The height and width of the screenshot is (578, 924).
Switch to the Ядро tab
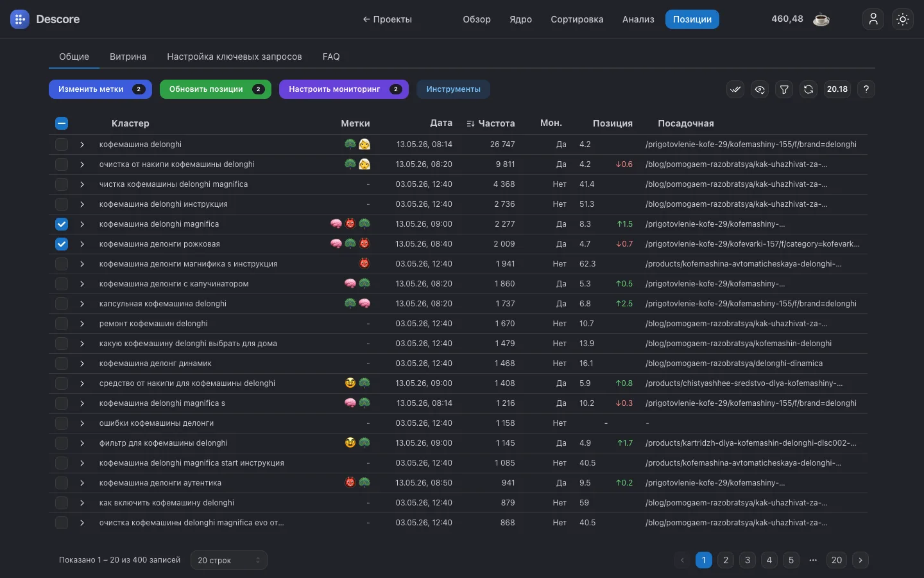click(520, 19)
